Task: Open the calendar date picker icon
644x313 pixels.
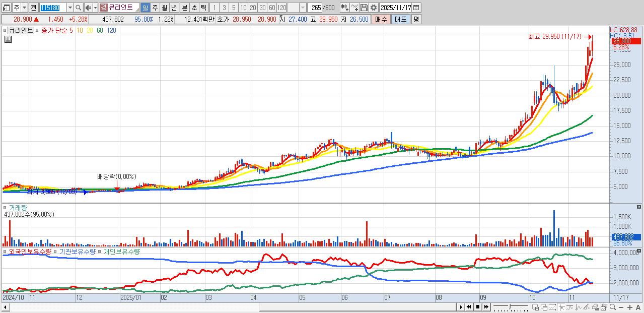Action: coord(416,8)
